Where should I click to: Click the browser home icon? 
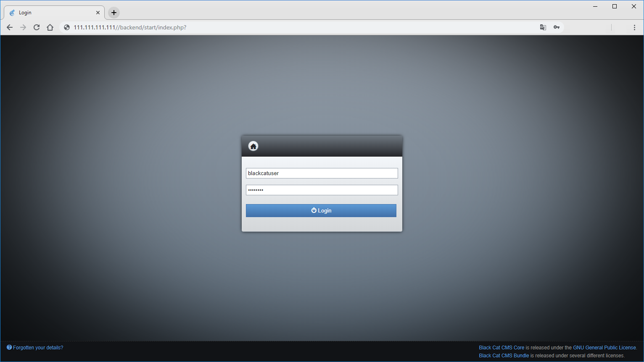pyautogui.click(x=50, y=27)
